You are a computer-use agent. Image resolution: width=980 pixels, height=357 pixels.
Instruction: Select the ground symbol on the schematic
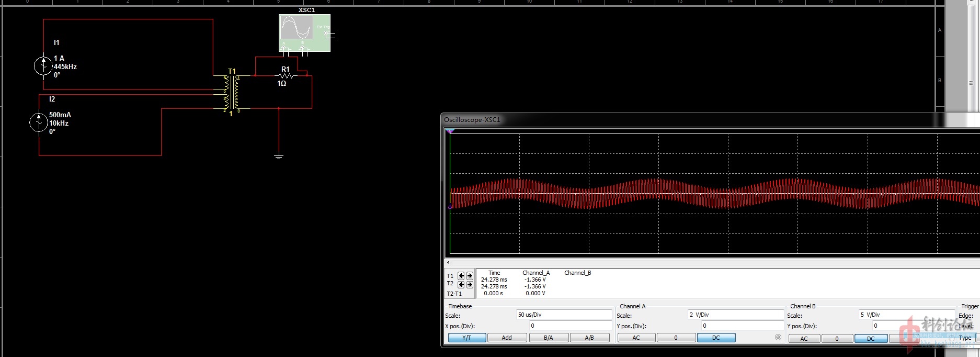279,155
